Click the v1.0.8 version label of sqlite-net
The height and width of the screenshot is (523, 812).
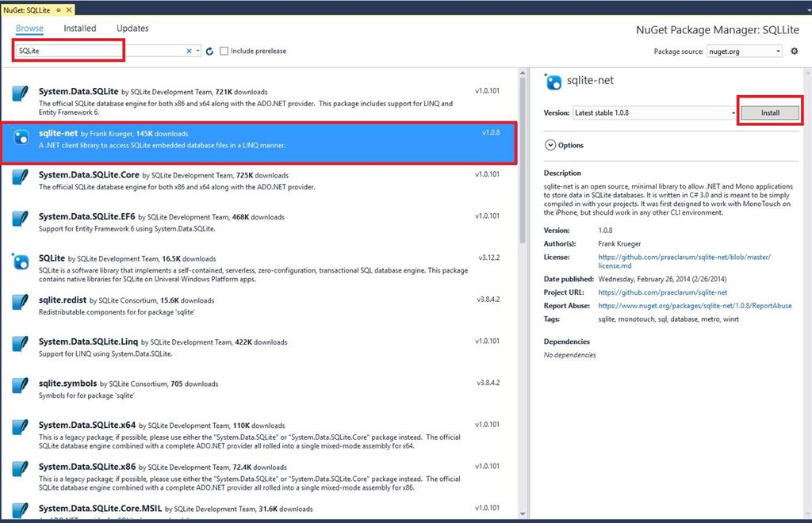(491, 132)
